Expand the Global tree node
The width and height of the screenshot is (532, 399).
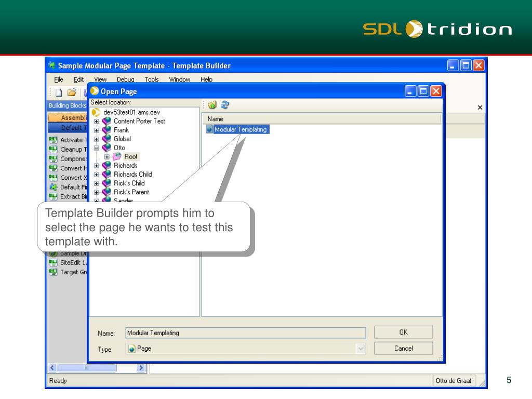96,139
